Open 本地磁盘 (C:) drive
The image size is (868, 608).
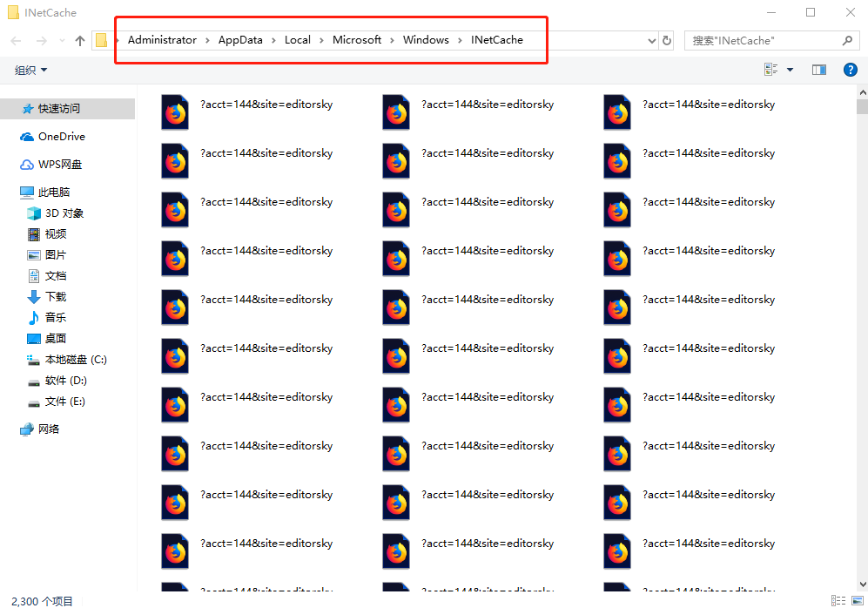pos(67,360)
